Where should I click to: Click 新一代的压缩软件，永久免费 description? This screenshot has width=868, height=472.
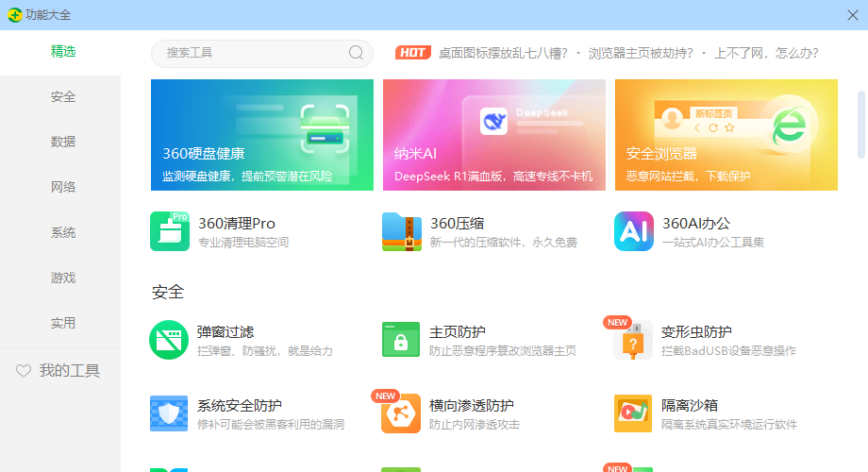[x=504, y=243]
